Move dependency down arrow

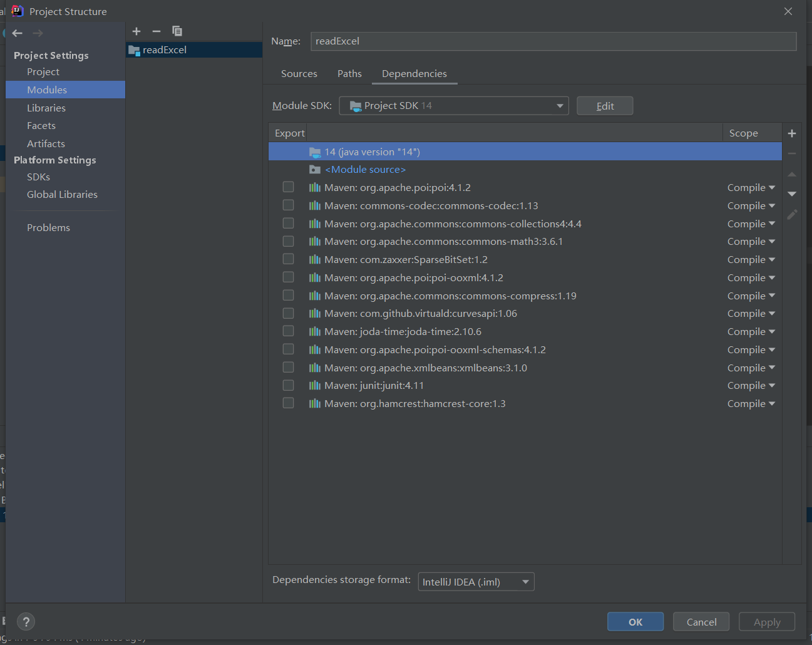(792, 194)
